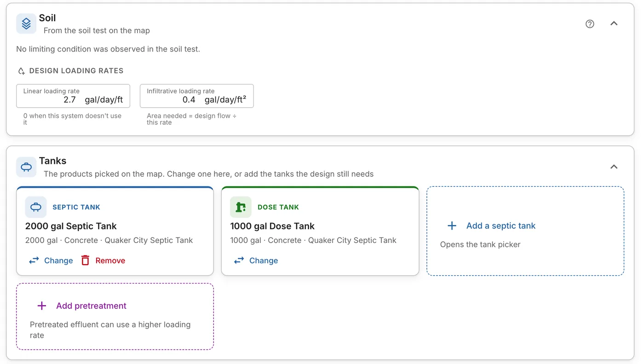Change the 1000 gal Dose Tank
This screenshot has width=644, height=364.
pyautogui.click(x=256, y=260)
